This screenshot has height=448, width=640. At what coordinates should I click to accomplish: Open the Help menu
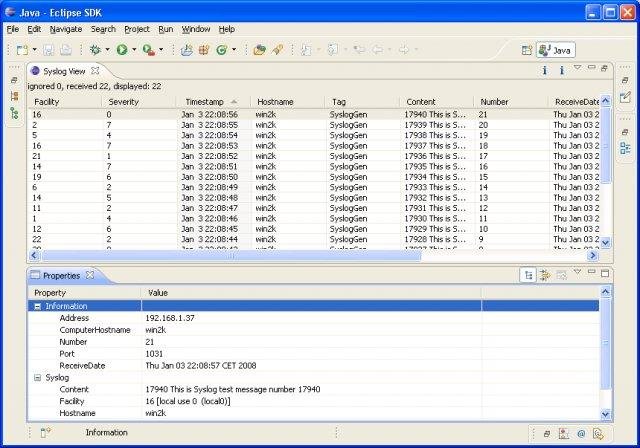tap(227, 29)
